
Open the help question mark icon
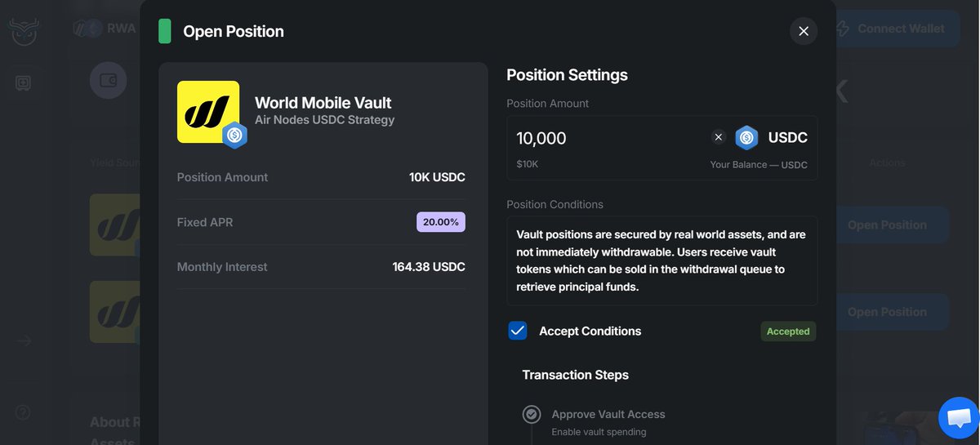tap(23, 412)
